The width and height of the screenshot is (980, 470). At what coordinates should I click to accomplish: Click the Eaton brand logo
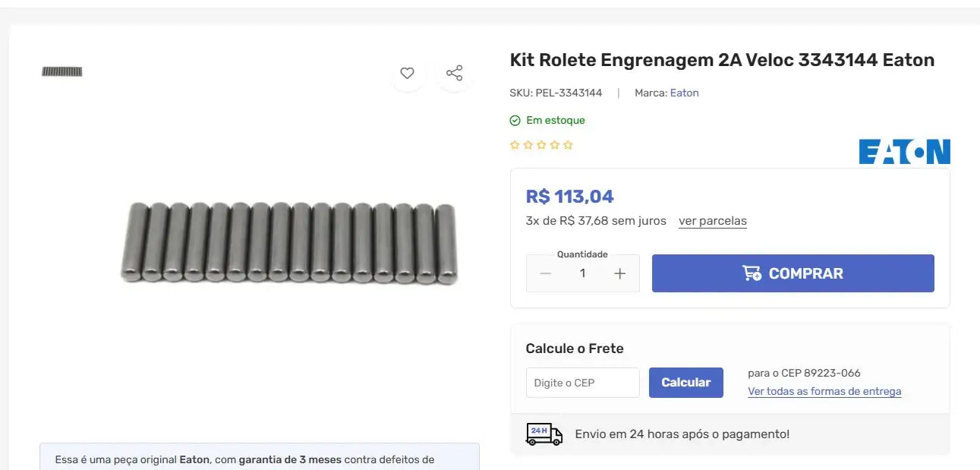click(905, 151)
